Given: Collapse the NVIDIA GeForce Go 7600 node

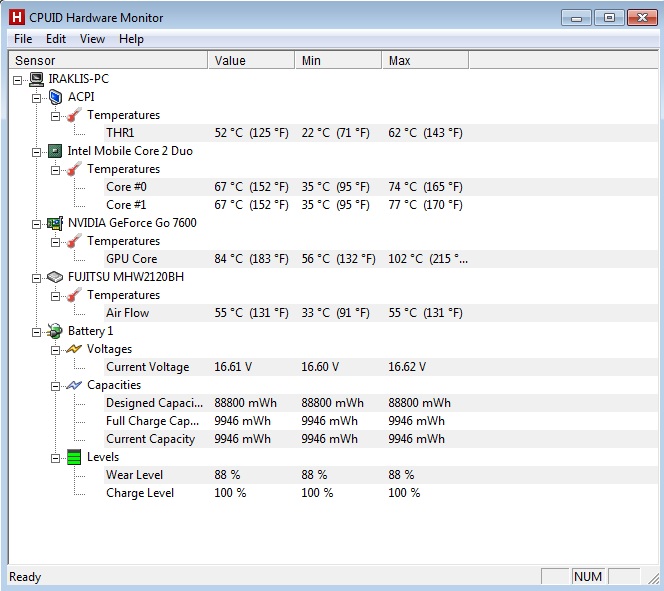Looking at the screenshot, I should tap(37, 223).
